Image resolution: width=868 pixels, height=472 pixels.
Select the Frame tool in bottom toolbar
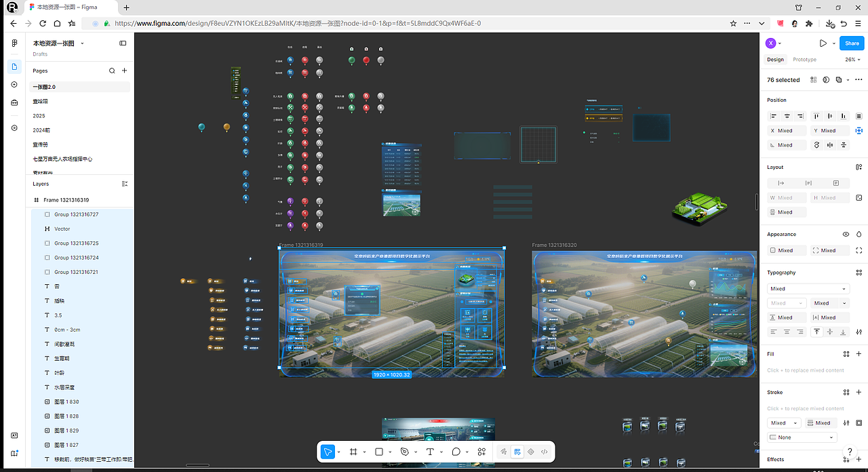coord(353,452)
